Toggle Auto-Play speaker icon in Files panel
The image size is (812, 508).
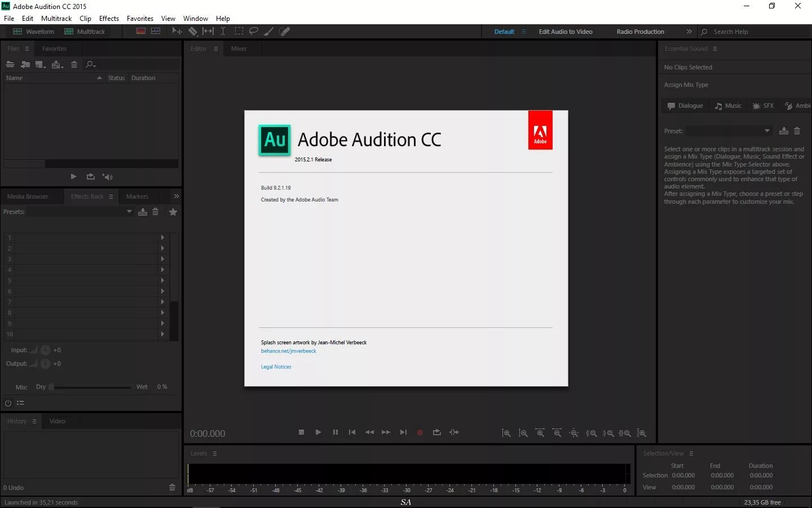pos(107,177)
